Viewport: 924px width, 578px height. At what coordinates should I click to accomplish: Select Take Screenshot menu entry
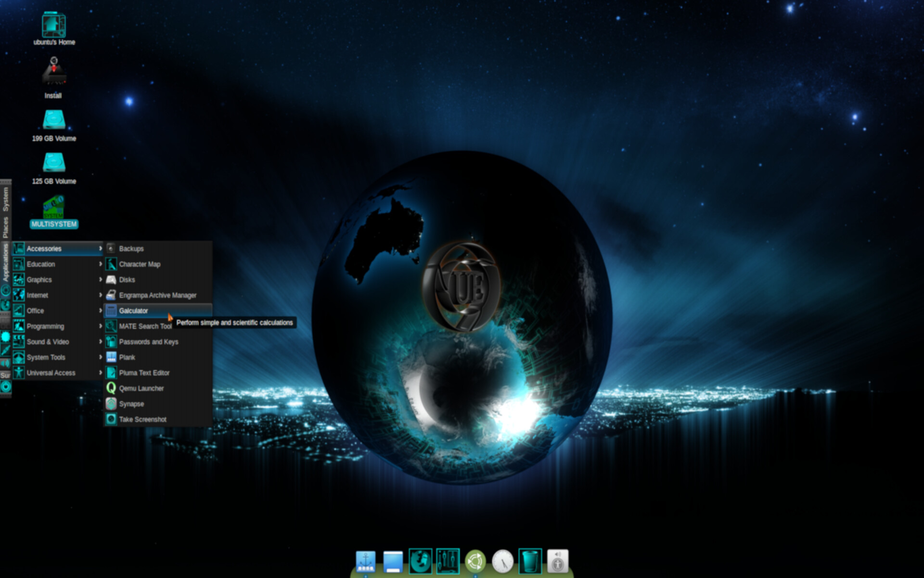click(142, 420)
